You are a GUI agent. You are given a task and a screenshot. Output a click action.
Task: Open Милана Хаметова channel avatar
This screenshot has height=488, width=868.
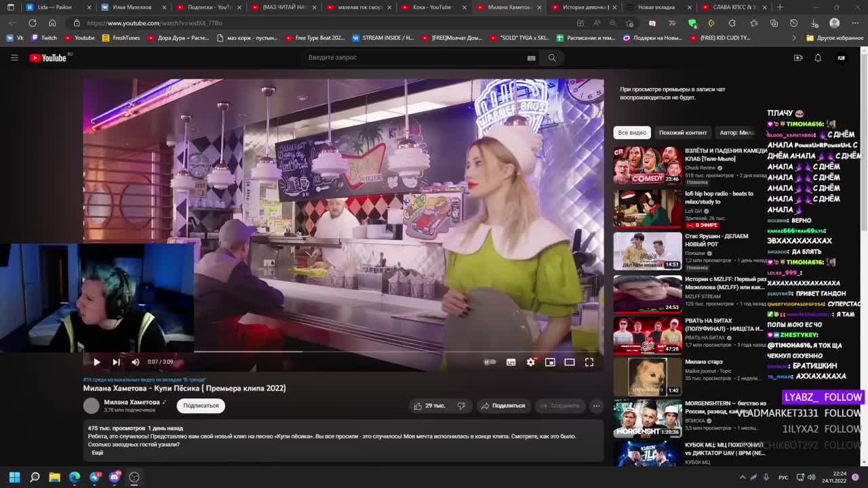click(91, 405)
